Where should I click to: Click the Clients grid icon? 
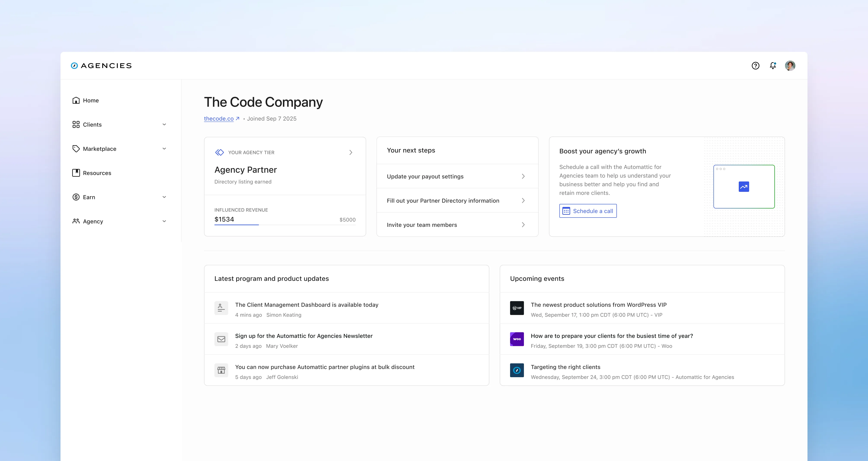pyautogui.click(x=76, y=124)
